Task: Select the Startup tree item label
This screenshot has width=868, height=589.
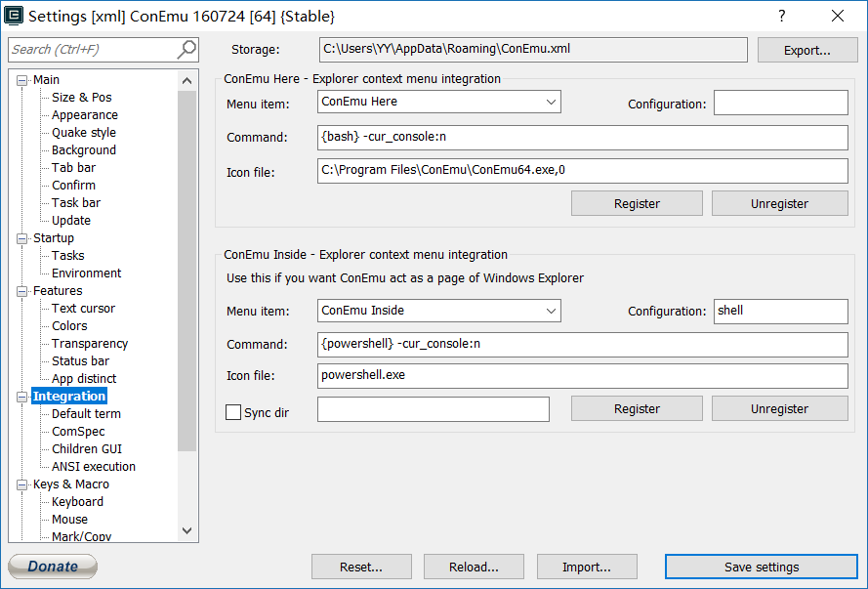Action: (x=53, y=238)
